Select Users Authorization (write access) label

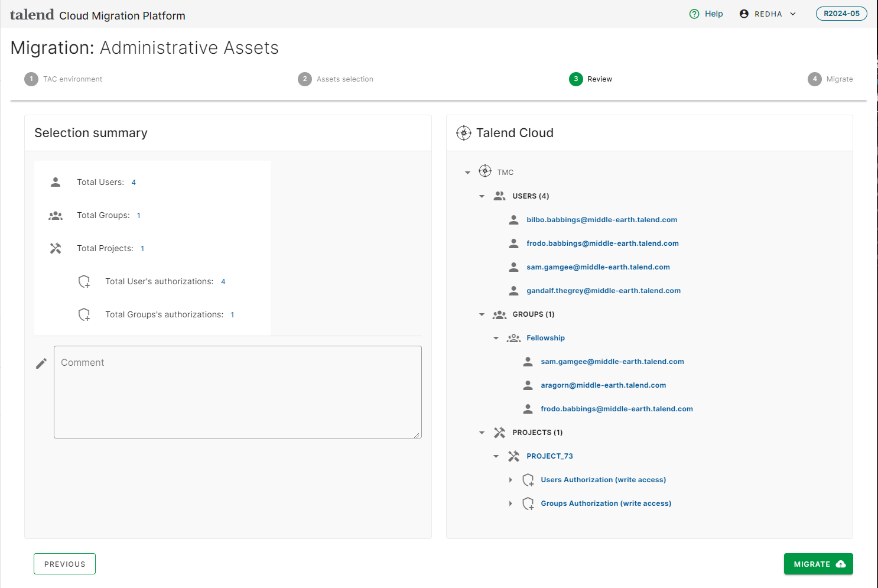[603, 480]
